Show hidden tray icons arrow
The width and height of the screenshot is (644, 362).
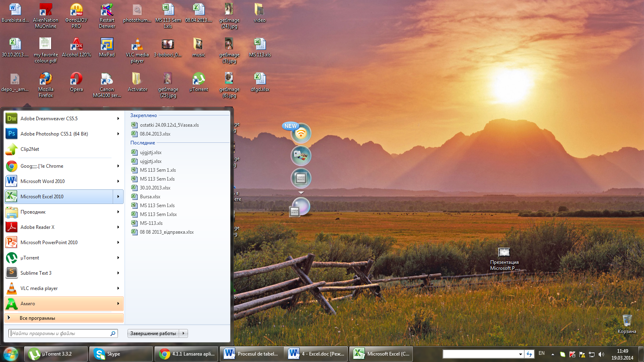tap(553, 354)
